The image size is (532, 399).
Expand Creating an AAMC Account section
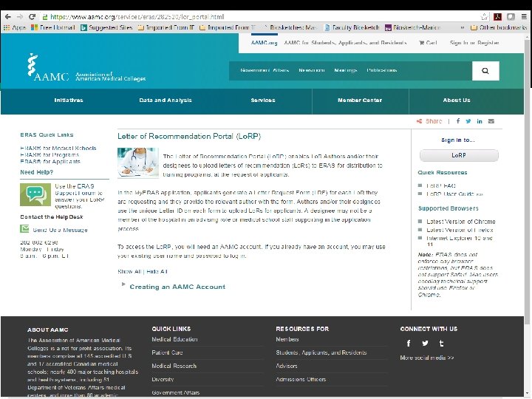[177, 287]
